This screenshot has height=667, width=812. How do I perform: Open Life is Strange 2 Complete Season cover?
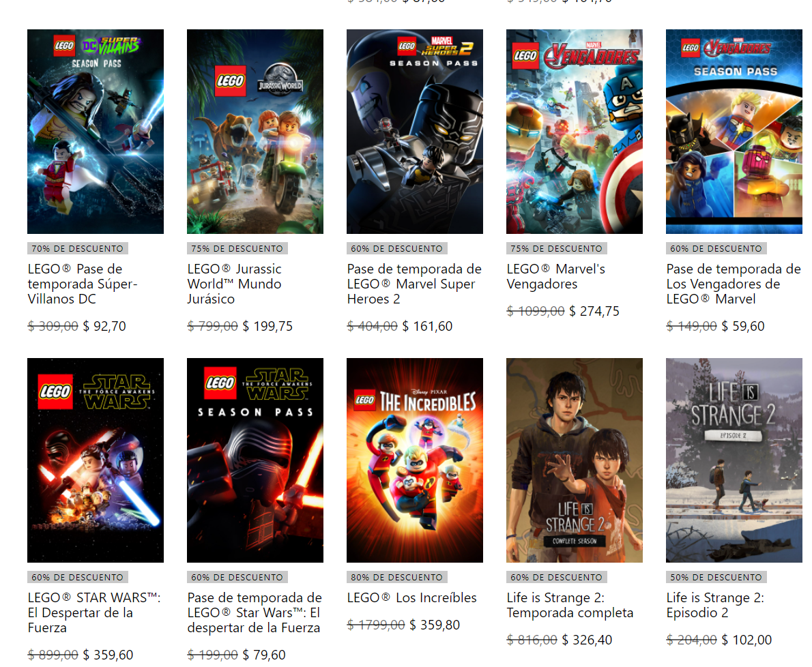(575, 460)
